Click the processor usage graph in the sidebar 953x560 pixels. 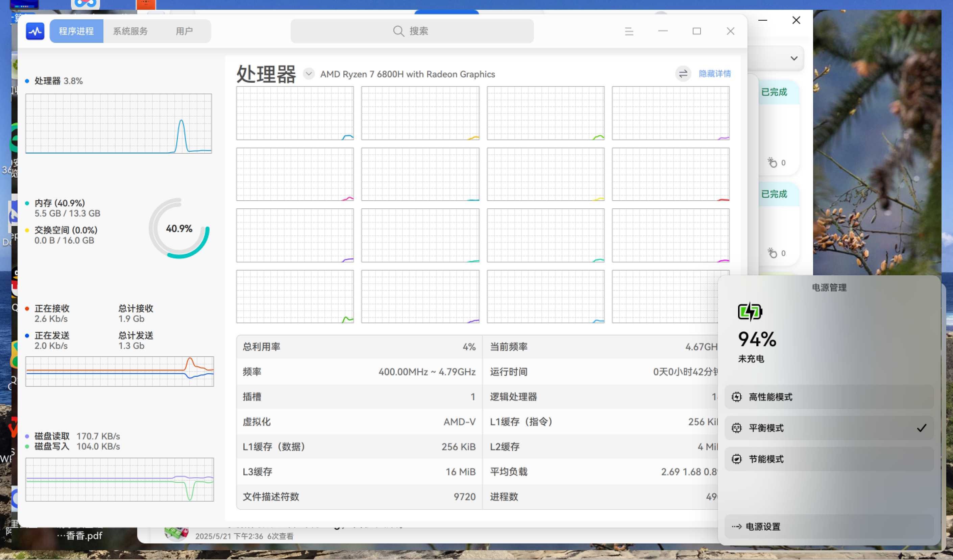pyautogui.click(x=118, y=124)
